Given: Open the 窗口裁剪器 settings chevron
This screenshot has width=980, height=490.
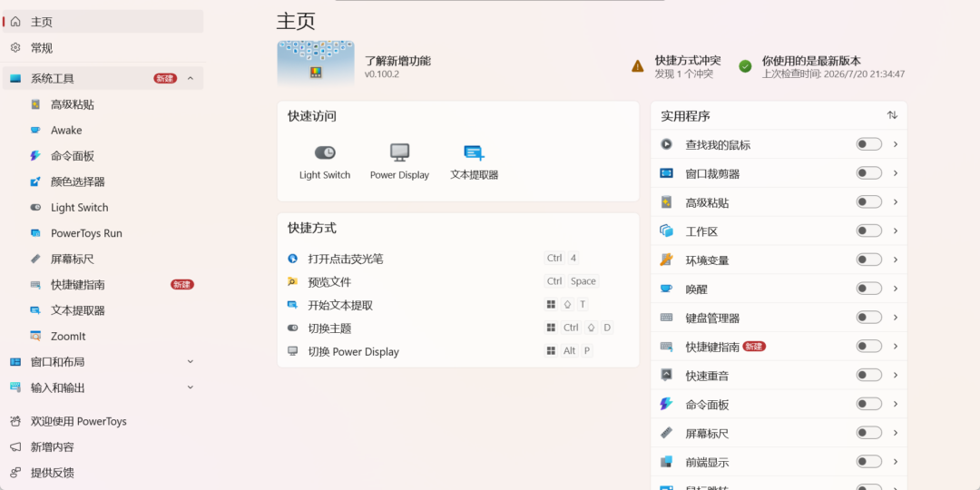Looking at the screenshot, I should pos(895,173).
